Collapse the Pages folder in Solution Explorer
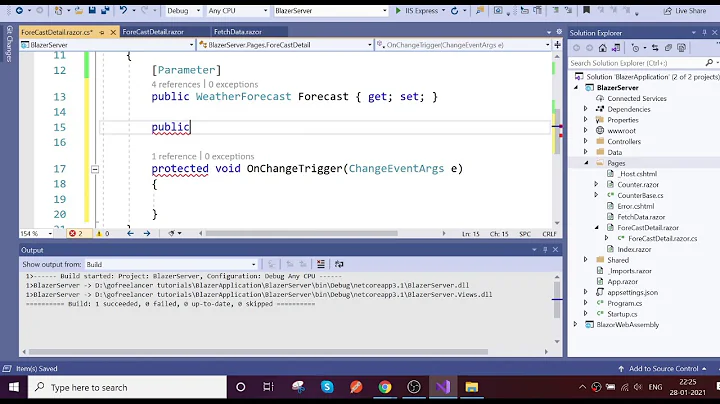 [x=587, y=162]
